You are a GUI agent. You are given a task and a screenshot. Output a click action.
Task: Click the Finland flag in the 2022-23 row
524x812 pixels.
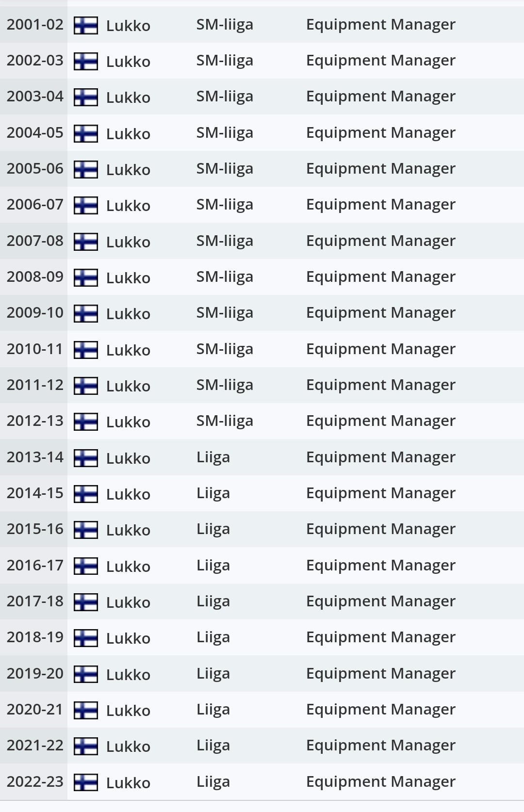pos(86,782)
